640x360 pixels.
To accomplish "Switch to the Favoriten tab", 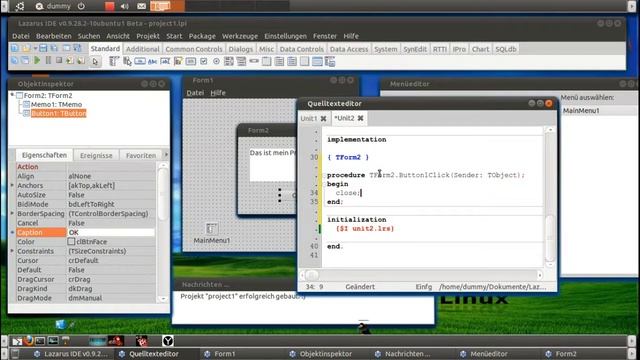I will [x=141, y=156].
